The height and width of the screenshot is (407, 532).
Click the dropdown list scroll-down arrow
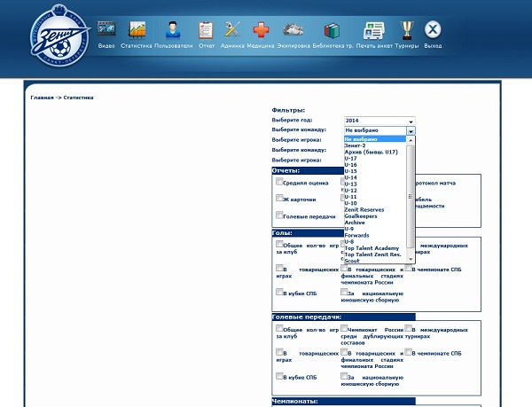click(x=411, y=260)
